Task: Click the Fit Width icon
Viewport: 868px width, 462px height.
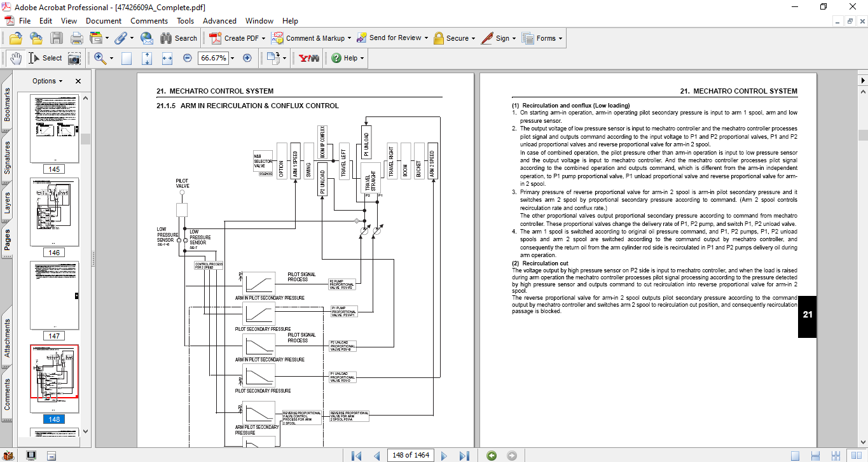Action: [167, 58]
